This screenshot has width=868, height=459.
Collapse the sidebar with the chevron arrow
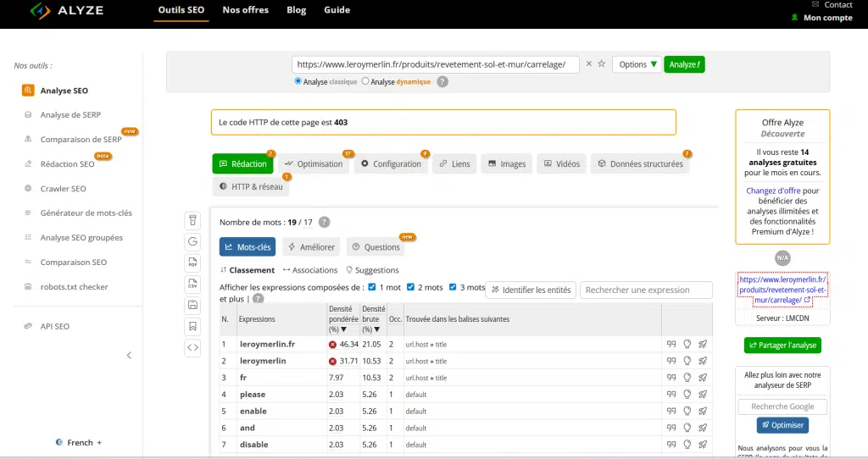coord(129,355)
